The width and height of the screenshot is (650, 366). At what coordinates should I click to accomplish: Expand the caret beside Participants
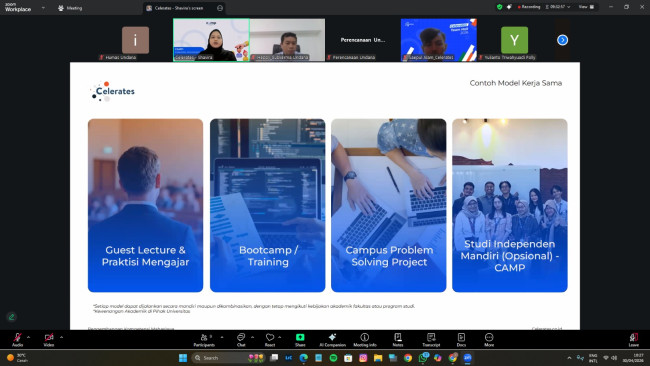coord(222,337)
